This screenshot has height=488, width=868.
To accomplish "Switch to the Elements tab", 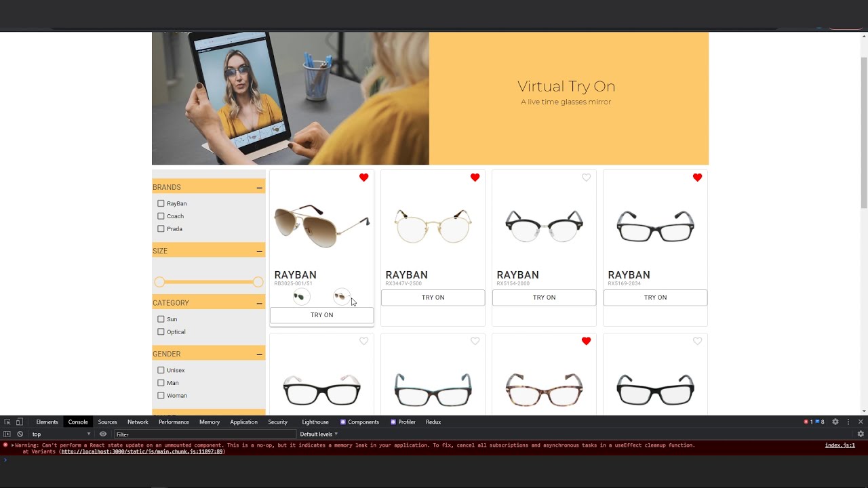I will point(47,422).
